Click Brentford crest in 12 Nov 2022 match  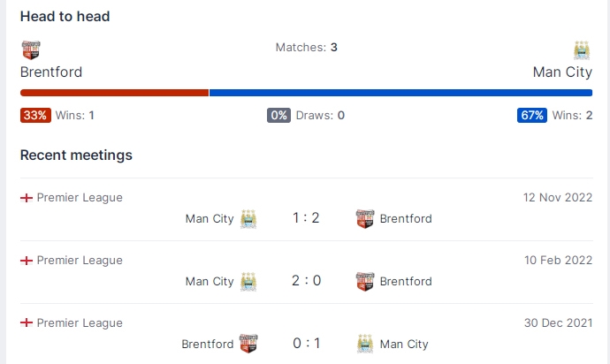(x=365, y=218)
